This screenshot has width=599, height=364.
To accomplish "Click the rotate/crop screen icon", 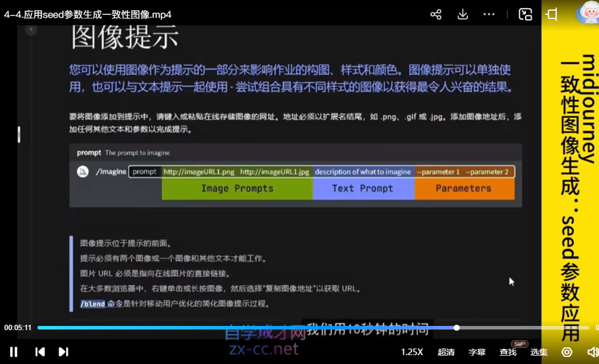I will [x=551, y=14].
